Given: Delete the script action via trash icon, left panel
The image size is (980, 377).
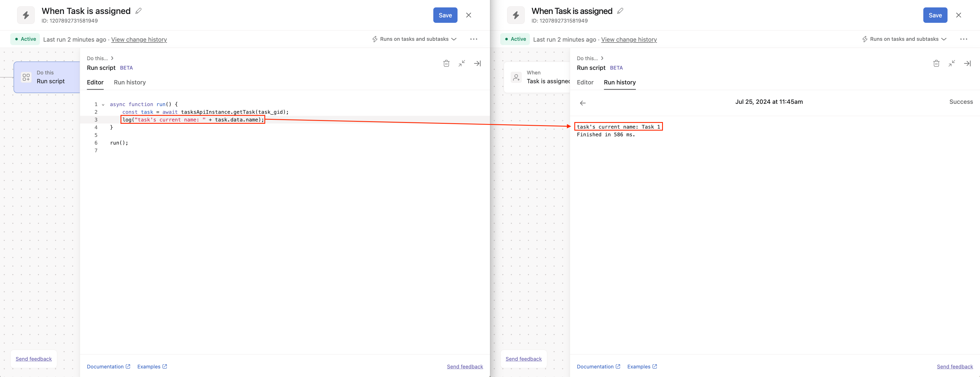Looking at the screenshot, I should 446,63.
